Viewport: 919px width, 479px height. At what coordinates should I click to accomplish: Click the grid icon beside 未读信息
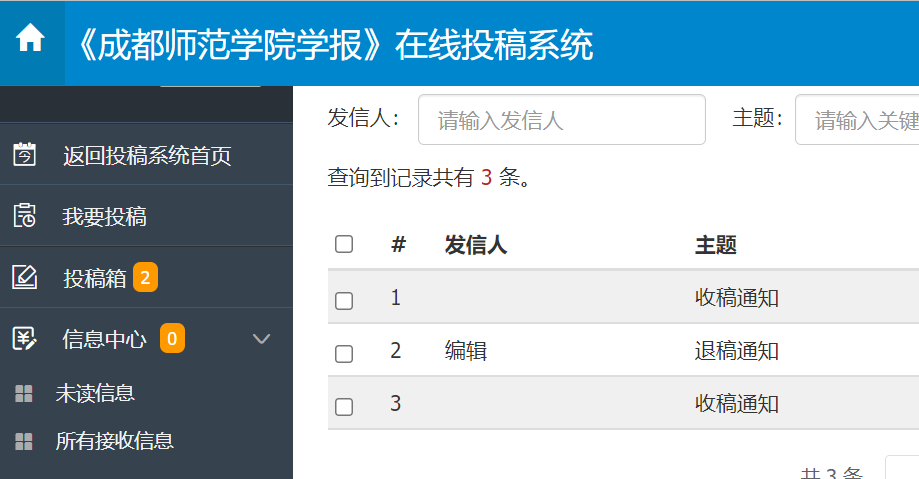[23, 394]
